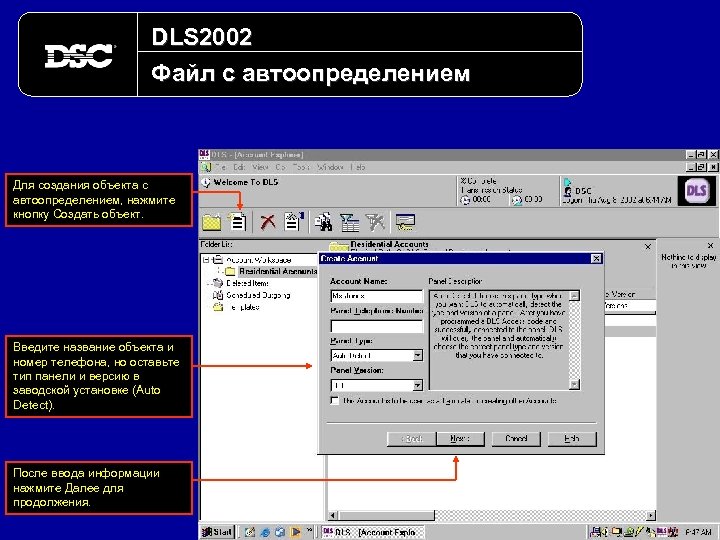The height and width of the screenshot is (540, 720).
Task: Click the disabled Back button
Action: [411, 439]
